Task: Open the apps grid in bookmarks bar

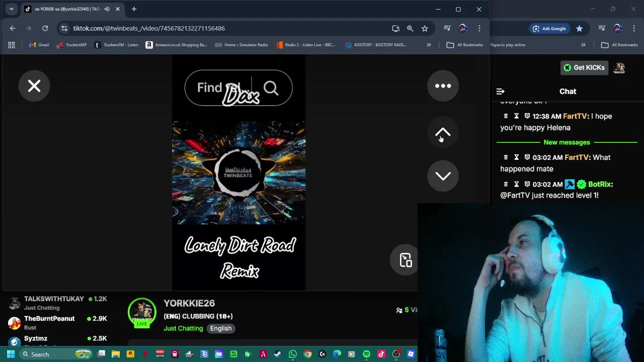Action: 12,45
